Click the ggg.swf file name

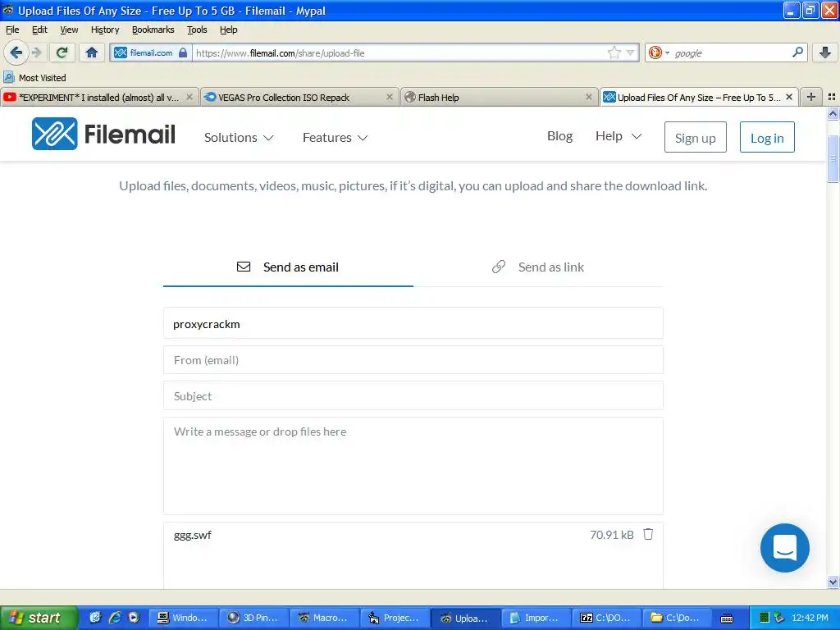[192, 535]
